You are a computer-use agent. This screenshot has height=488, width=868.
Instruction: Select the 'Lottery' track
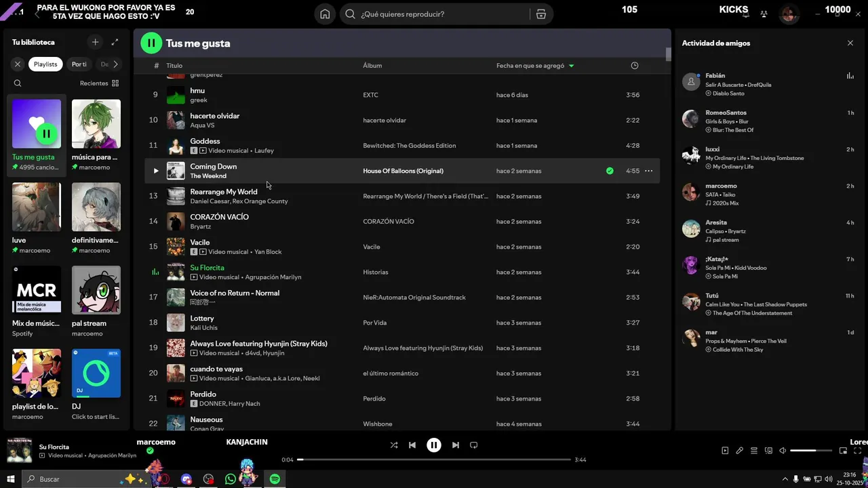pyautogui.click(x=403, y=323)
